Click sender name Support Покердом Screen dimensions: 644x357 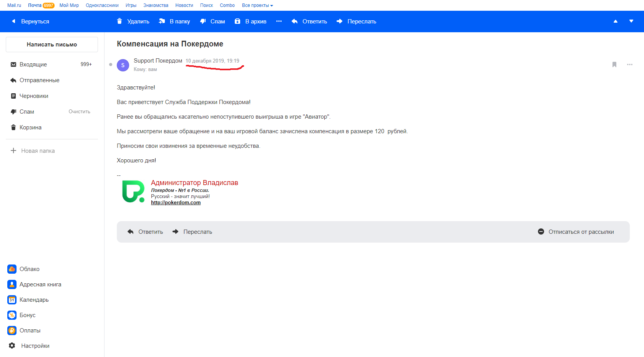click(158, 61)
